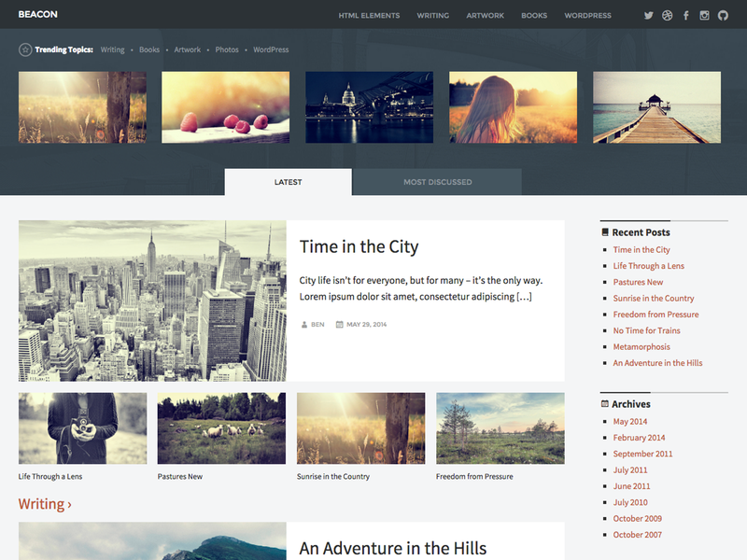Viewport: 747px width, 560px height.
Task: Switch to the Most Discussed tab
Action: [x=436, y=182]
